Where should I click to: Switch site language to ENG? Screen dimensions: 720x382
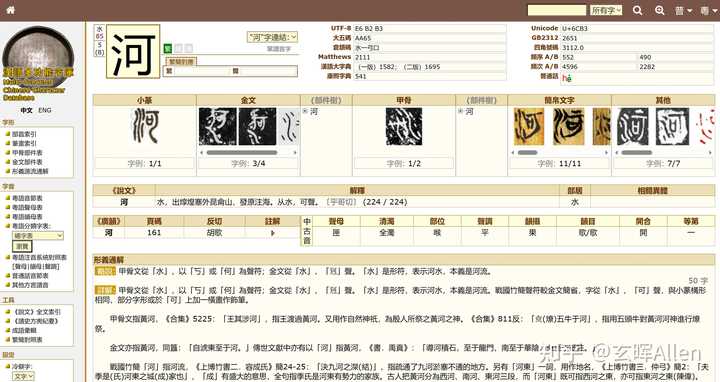click(x=45, y=110)
